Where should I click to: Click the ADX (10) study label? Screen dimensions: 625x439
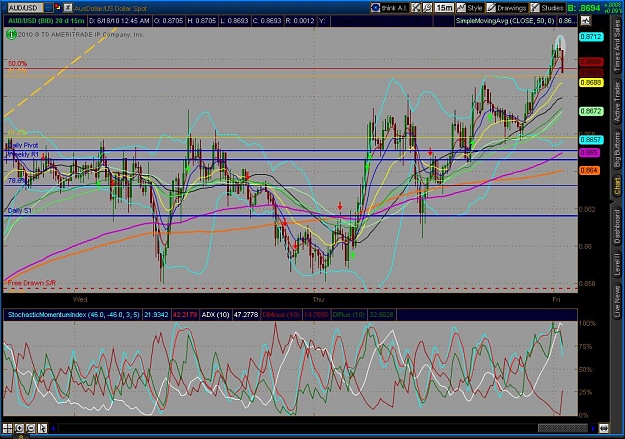[x=215, y=315]
